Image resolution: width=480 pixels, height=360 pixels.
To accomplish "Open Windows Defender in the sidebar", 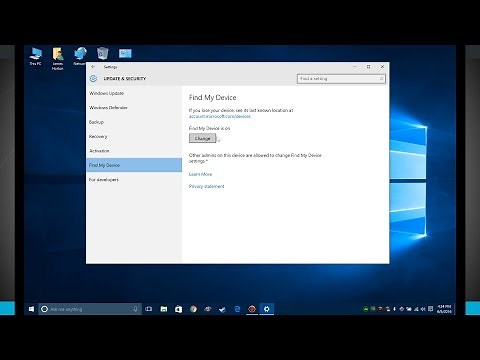I will click(x=134, y=108).
